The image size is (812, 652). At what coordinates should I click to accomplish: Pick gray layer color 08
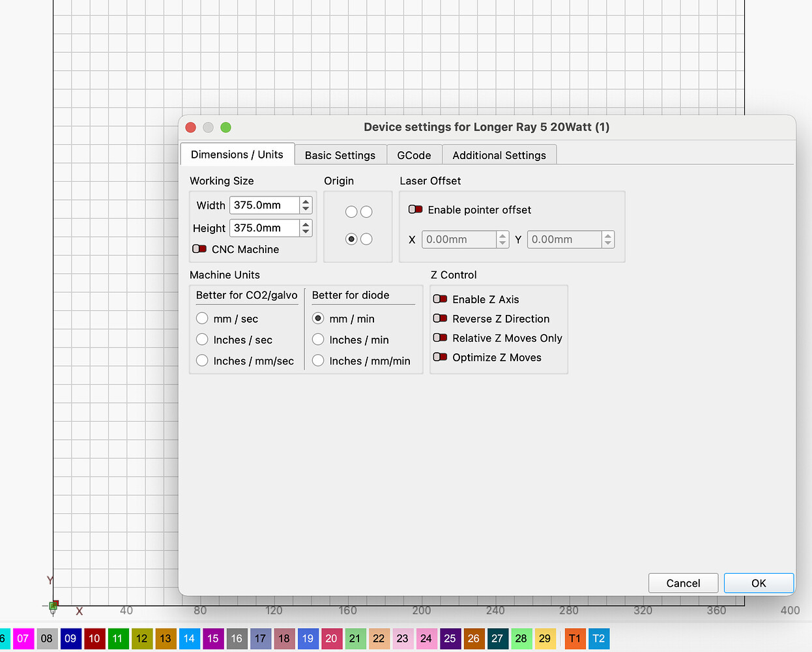pyautogui.click(x=47, y=638)
